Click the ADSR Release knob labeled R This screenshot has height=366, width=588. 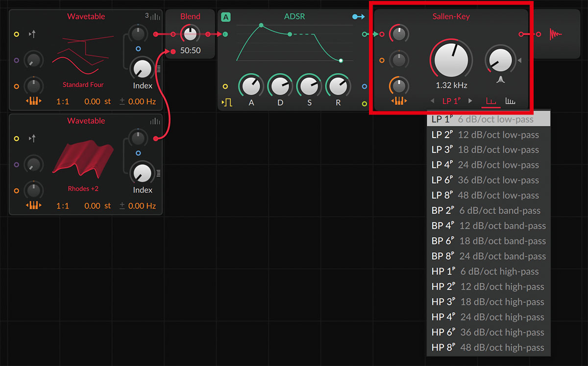point(338,86)
